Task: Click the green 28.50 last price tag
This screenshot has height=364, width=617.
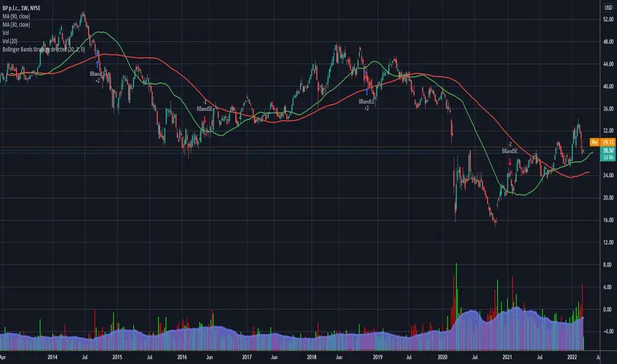Action: [x=608, y=150]
